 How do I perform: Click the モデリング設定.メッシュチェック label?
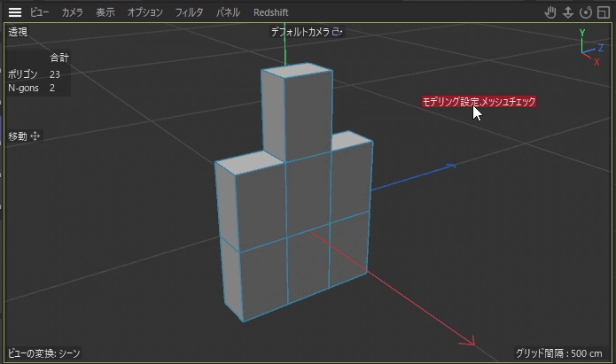point(479,102)
